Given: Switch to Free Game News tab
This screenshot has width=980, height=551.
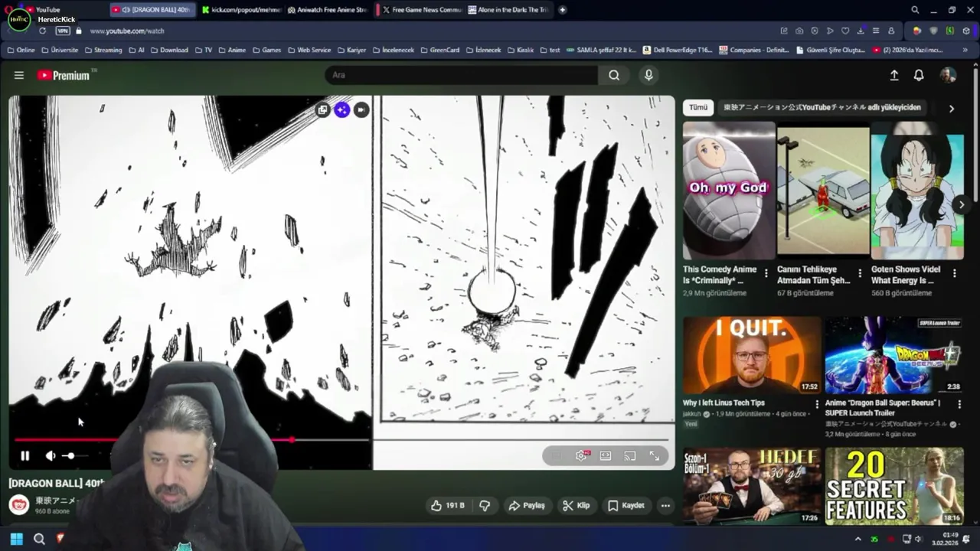Looking at the screenshot, I should tap(421, 10).
